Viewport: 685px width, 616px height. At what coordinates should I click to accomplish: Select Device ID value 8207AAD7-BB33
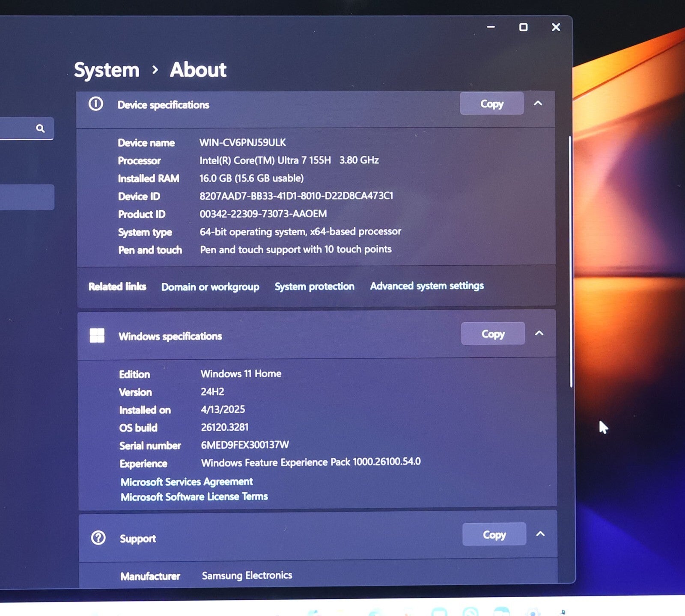tap(296, 195)
